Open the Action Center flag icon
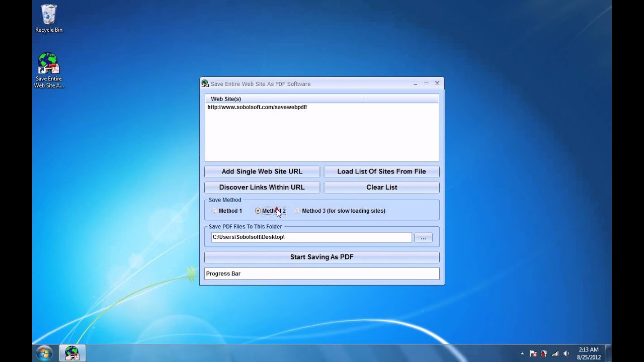The height and width of the screenshot is (362, 644). (533, 353)
